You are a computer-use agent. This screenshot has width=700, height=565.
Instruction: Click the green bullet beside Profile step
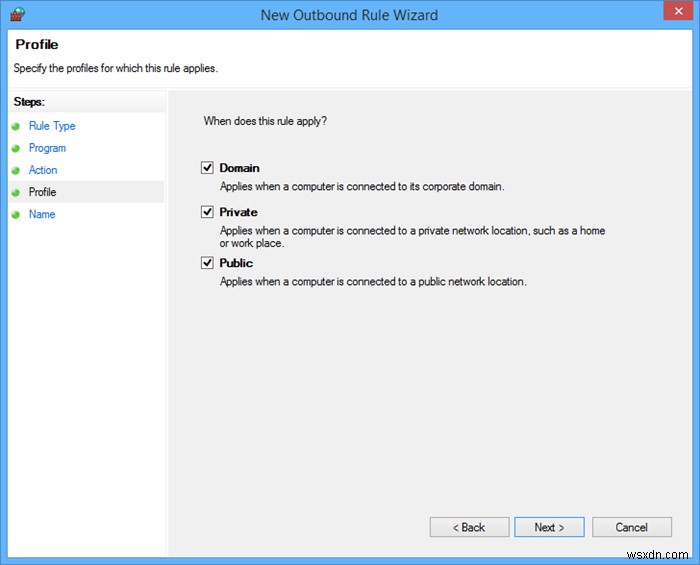click(16, 192)
